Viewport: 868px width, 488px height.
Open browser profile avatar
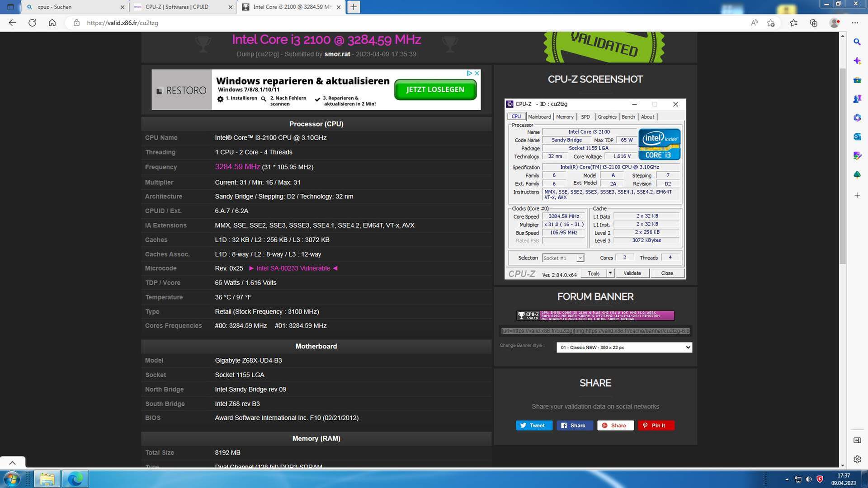tap(835, 23)
